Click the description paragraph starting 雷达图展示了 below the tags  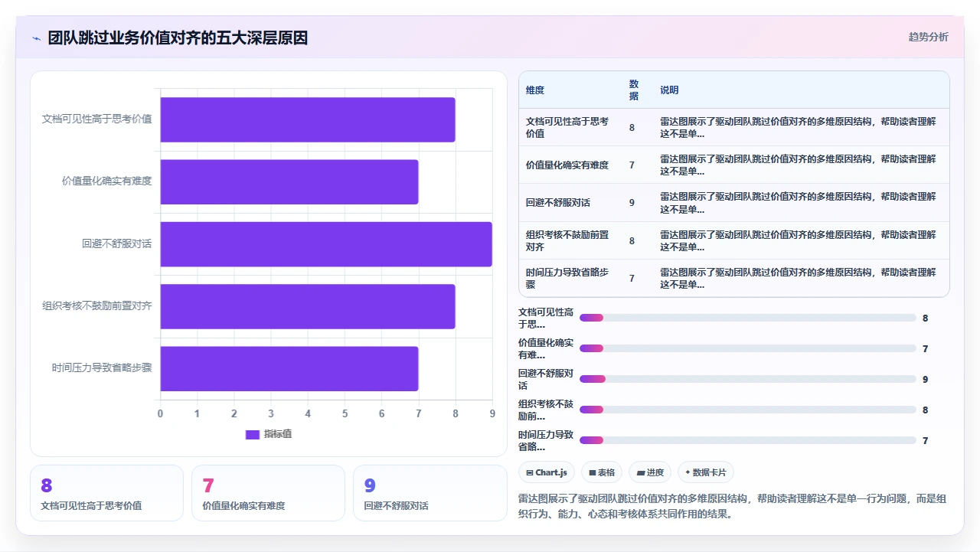(x=733, y=506)
